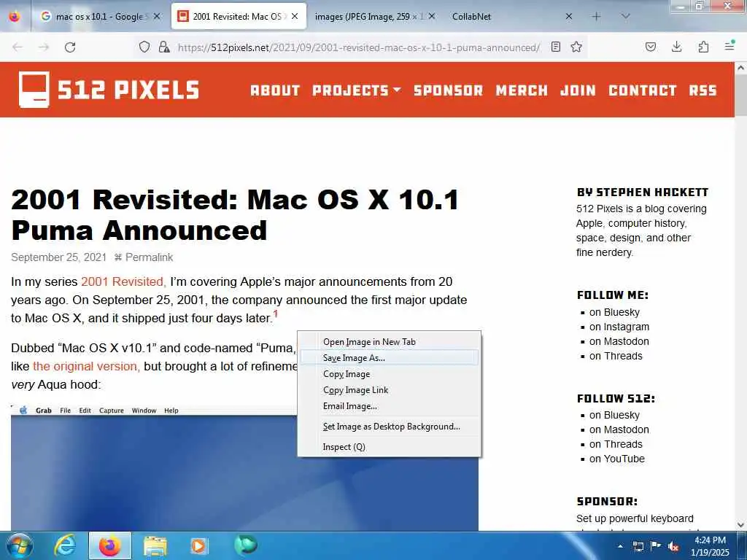
Task: Select 'Inspect (Q)' in context menu
Action: point(389,447)
